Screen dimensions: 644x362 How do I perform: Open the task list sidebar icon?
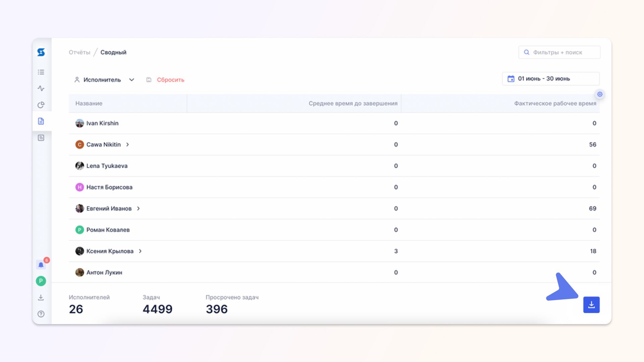[41, 72]
